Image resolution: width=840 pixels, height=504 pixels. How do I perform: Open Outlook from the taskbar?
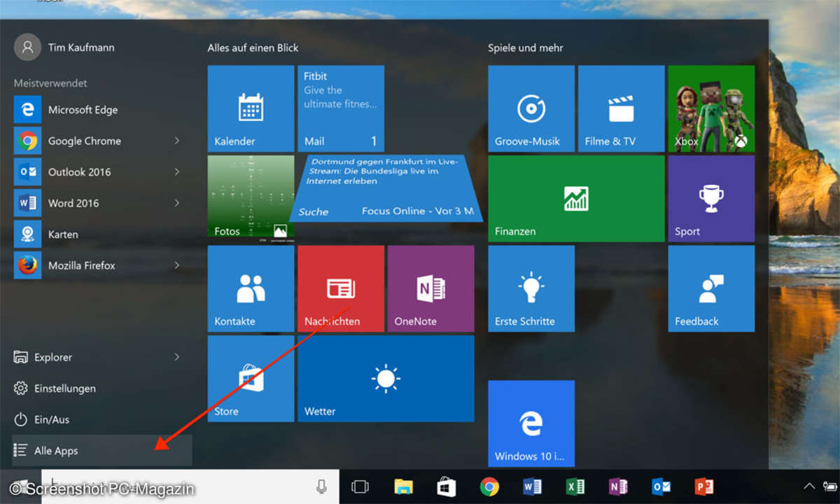pyautogui.click(x=661, y=486)
